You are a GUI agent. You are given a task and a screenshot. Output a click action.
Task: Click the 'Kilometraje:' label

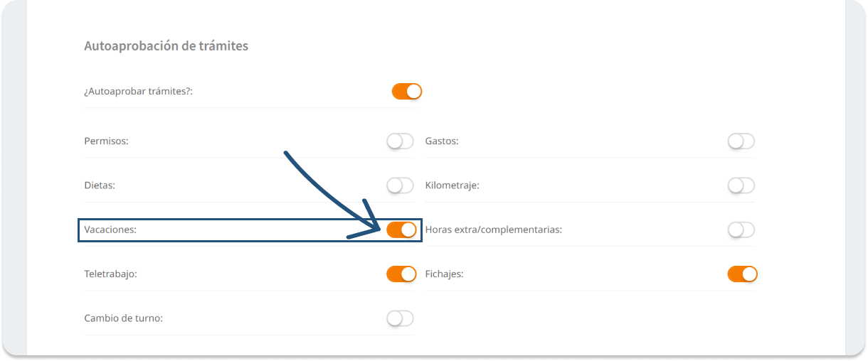[x=452, y=185]
